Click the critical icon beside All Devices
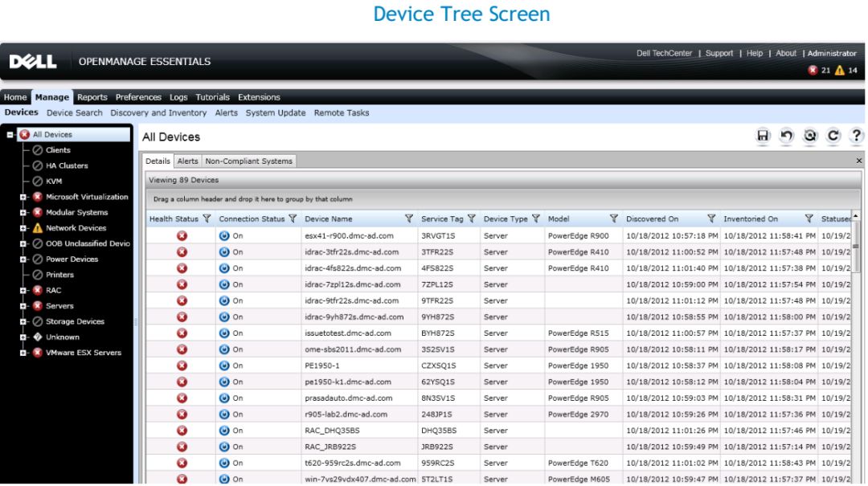This screenshot has height=486, width=868. [24, 134]
